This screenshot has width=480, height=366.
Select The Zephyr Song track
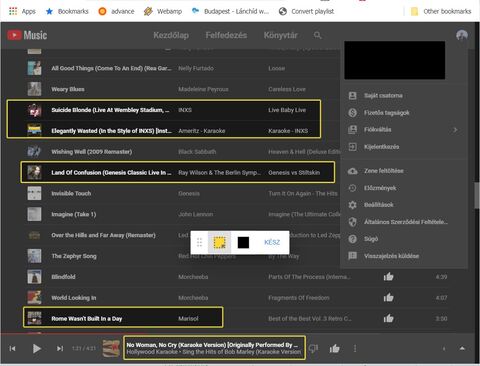(74, 256)
